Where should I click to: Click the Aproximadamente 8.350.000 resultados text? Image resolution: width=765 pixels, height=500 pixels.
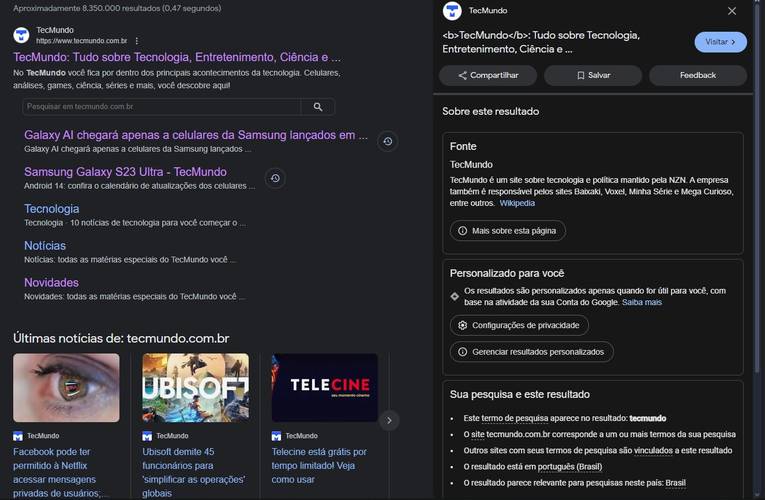tap(117, 8)
